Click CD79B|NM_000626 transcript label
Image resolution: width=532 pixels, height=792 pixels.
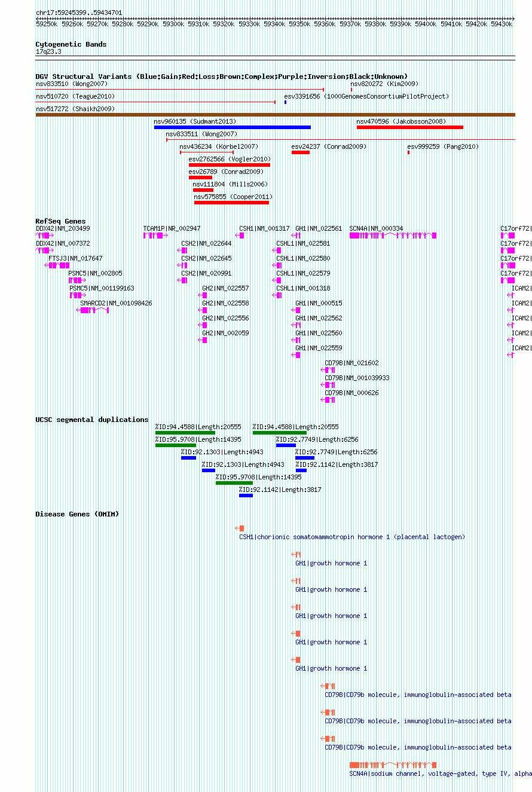coord(351,393)
